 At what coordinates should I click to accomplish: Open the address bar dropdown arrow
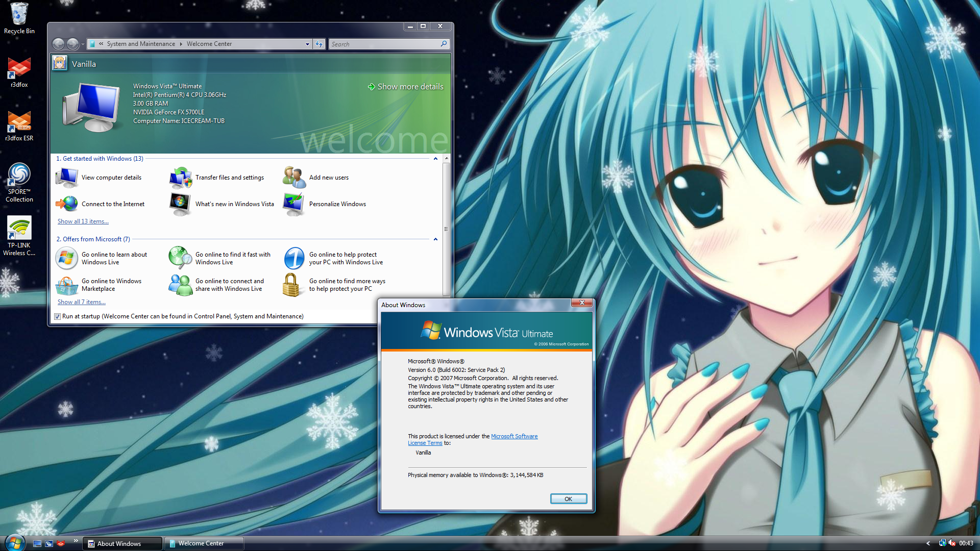pyautogui.click(x=307, y=44)
